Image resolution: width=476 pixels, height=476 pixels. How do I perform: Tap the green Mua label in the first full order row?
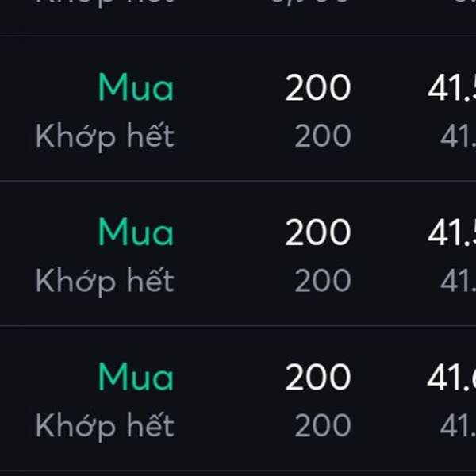tap(136, 87)
